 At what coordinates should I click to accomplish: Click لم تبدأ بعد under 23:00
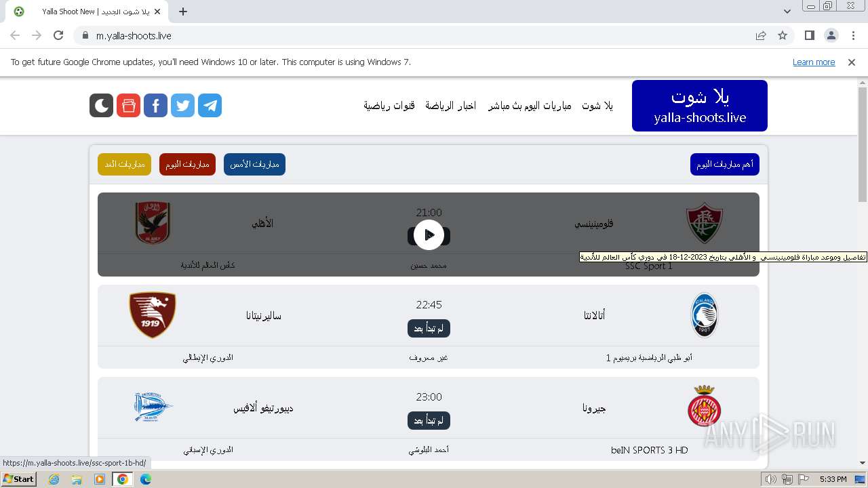[429, 420]
